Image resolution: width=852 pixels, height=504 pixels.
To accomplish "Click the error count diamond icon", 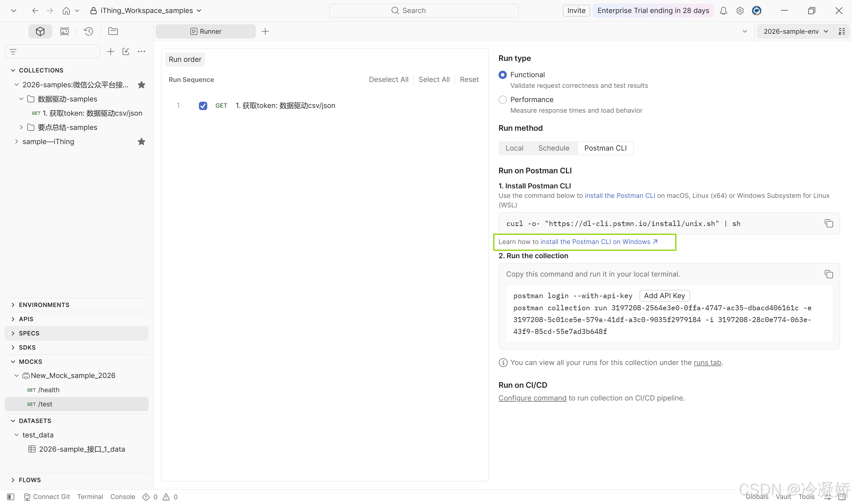I will coord(146,497).
